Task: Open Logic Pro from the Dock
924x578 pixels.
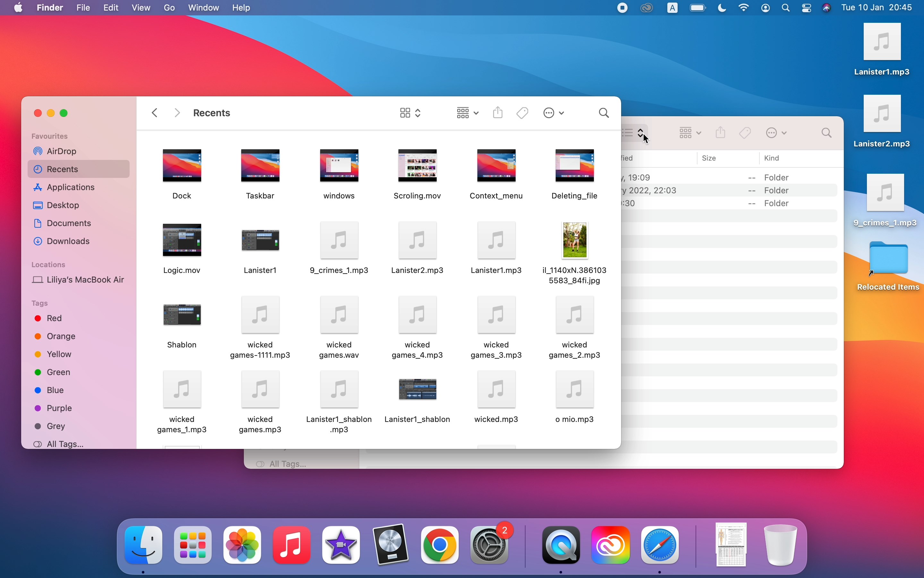Action: pos(390,545)
